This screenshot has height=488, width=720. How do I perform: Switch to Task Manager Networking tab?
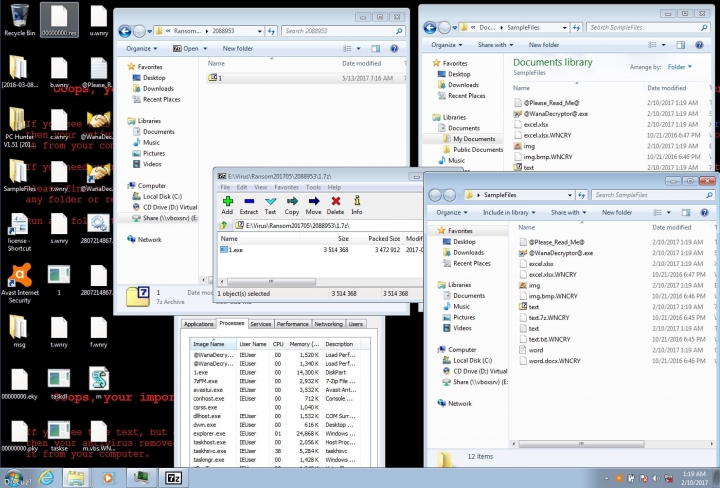(x=328, y=324)
